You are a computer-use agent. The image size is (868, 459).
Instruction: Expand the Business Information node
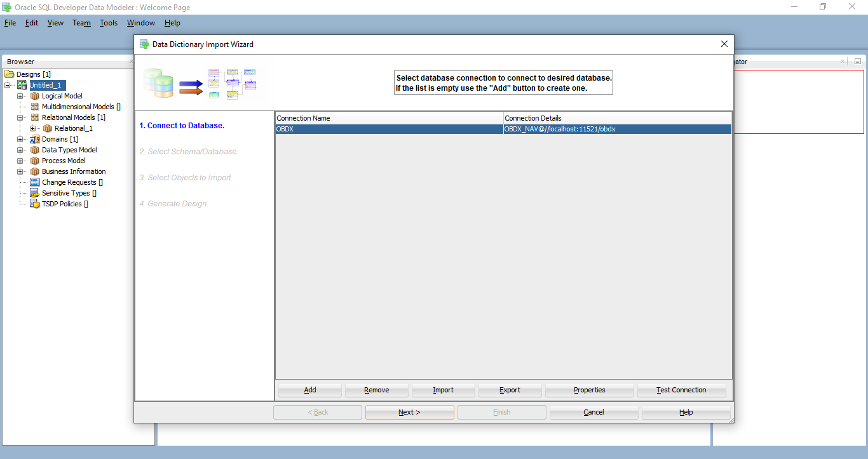click(20, 171)
